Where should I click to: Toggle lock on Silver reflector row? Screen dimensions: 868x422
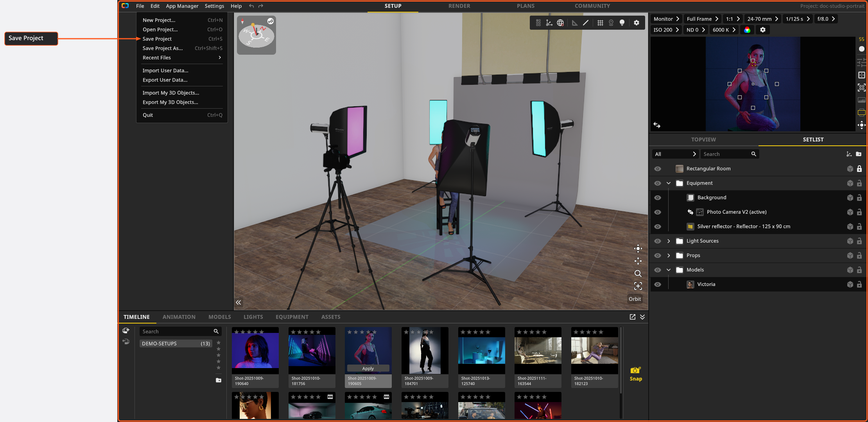tap(859, 227)
